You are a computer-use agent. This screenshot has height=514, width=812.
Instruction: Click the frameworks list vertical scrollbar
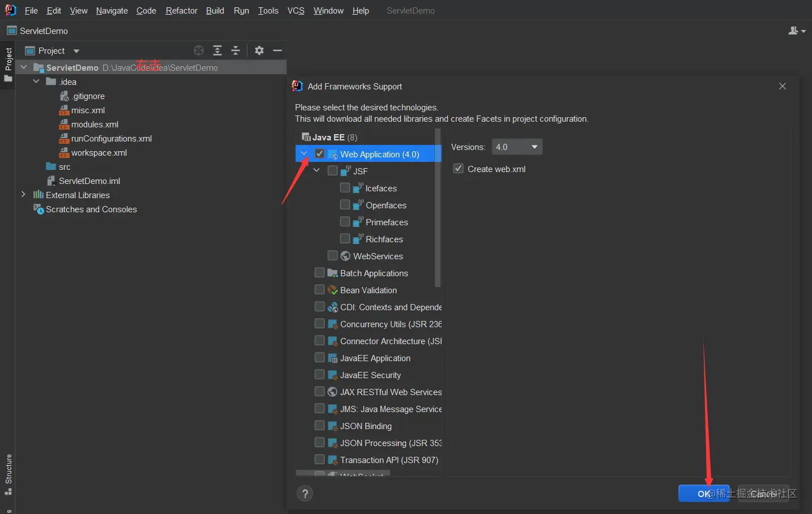coord(438,208)
